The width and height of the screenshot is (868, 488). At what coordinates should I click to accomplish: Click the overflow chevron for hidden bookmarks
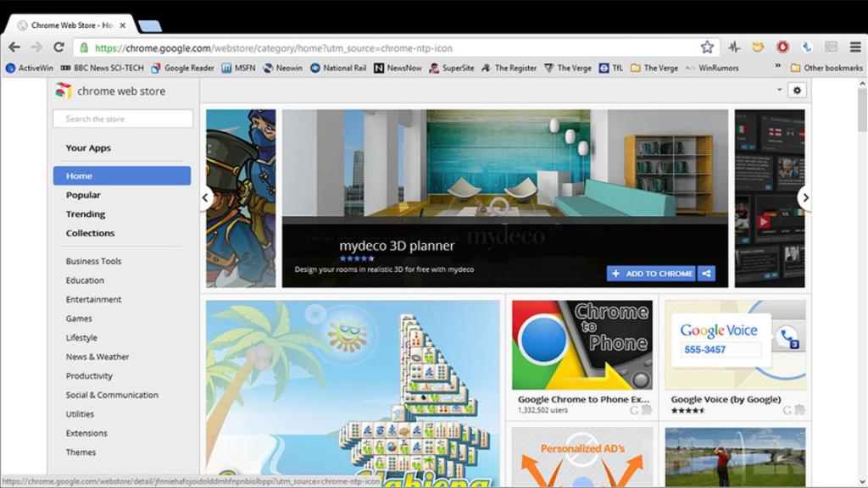point(776,68)
